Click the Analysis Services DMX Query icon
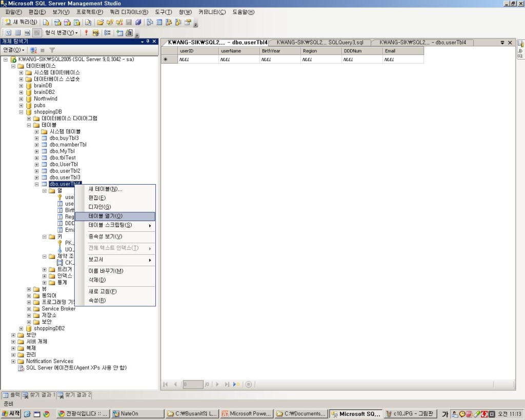 coord(67,23)
